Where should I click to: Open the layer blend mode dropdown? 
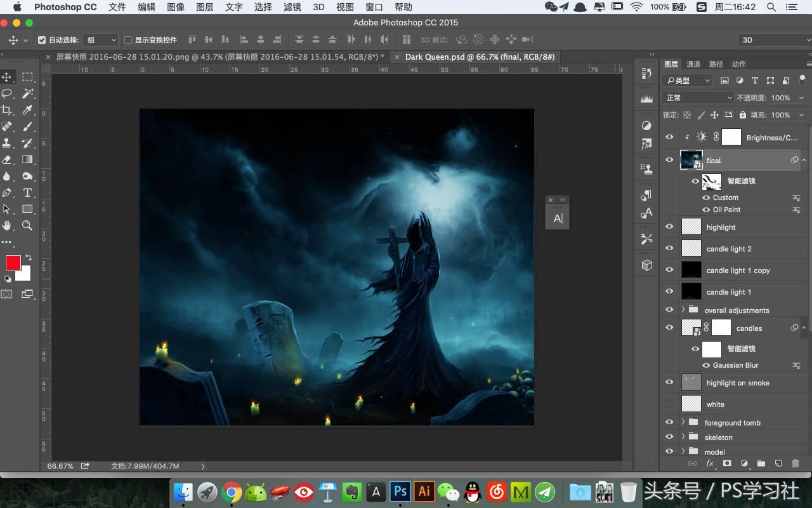(x=697, y=97)
